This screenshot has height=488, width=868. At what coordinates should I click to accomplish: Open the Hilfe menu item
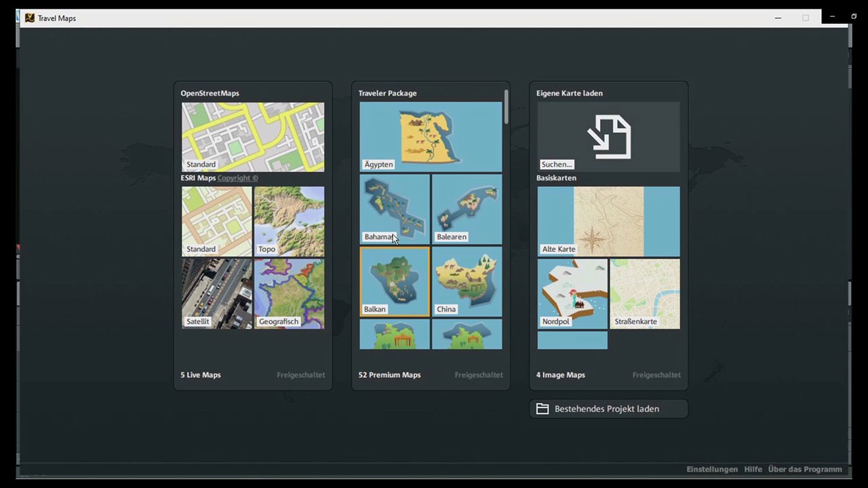coord(753,469)
